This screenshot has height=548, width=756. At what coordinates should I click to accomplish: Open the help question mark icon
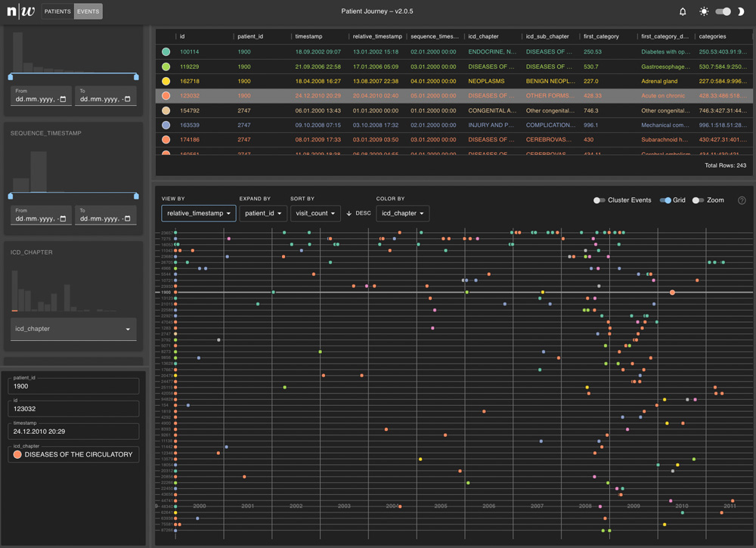pos(742,200)
